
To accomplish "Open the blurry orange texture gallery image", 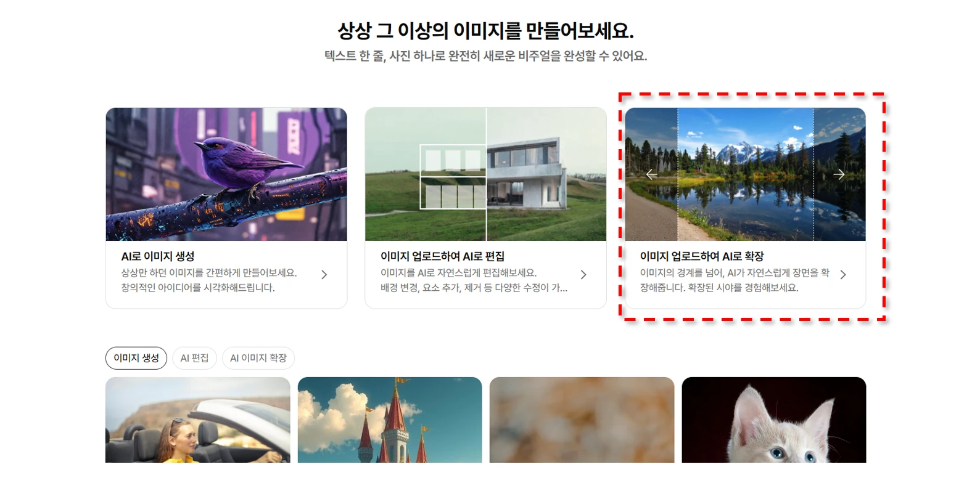I will point(582,420).
